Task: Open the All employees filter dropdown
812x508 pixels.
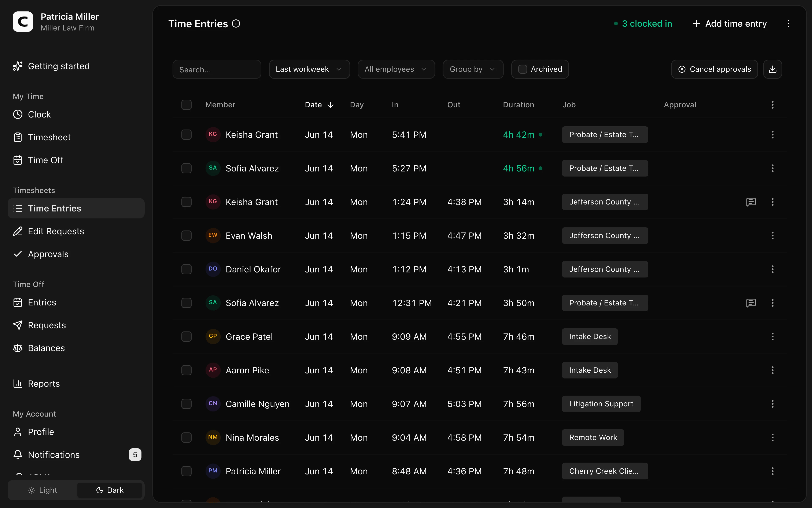Action: click(396, 69)
